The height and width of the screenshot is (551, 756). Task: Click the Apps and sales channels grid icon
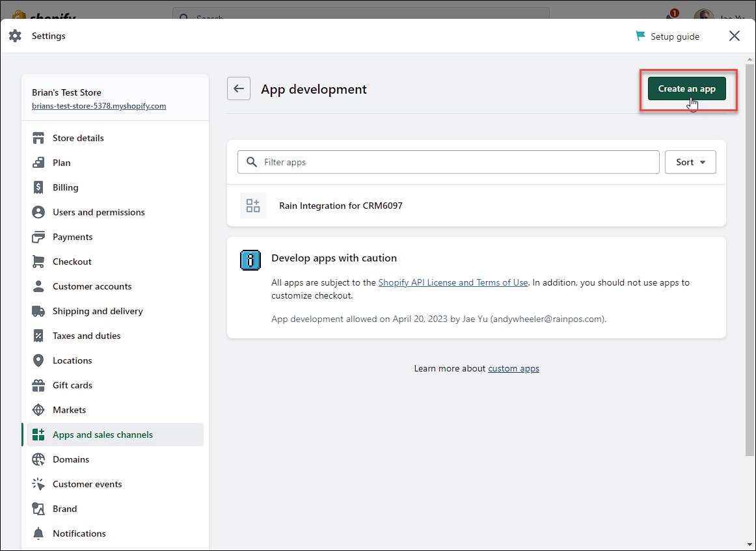pos(38,435)
